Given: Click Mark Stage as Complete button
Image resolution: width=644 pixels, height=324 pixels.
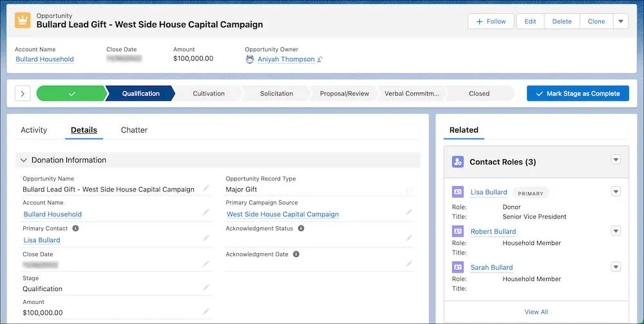Looking at the screenshot, I should [x=578, y=93].
